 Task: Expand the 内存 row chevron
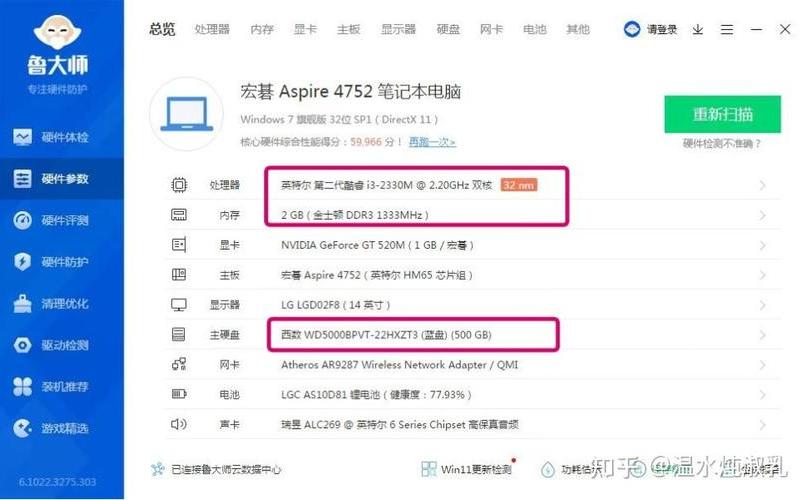click(x=763, y=215)
